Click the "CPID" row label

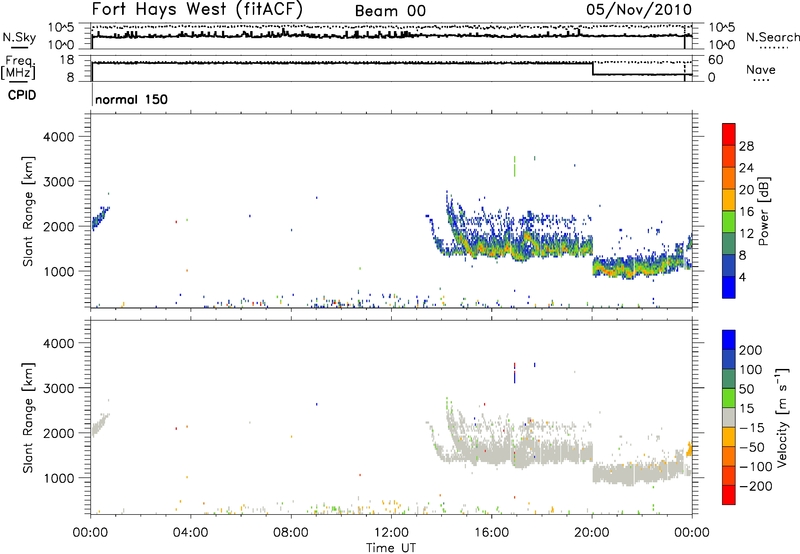click(x=22, y=95)
